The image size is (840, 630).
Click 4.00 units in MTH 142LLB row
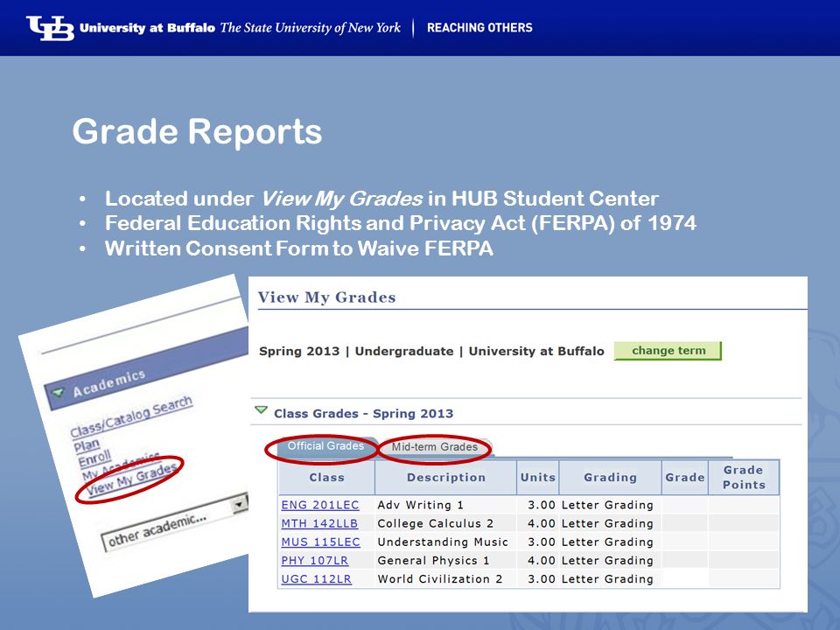coord(541,523)
